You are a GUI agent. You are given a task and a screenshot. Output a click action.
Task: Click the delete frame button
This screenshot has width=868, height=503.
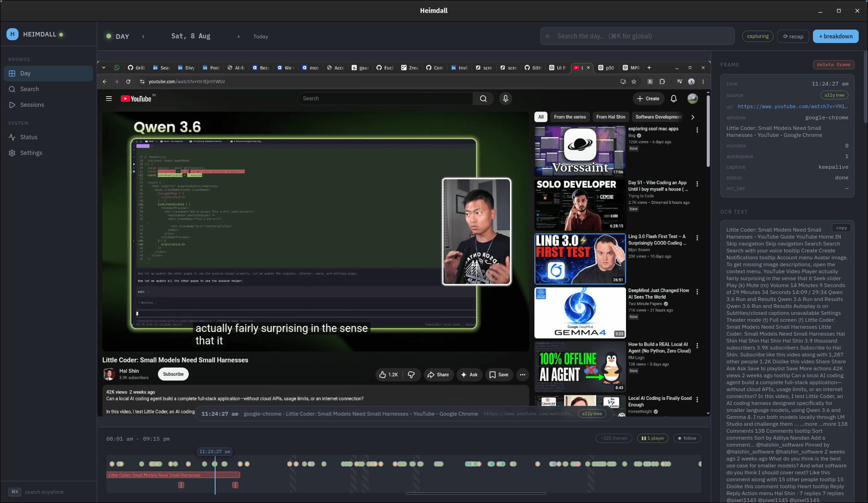tap(833, 65)
